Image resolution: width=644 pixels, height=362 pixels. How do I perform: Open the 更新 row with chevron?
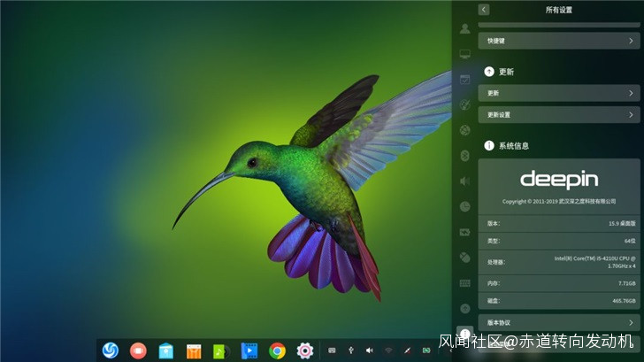coord(559,93)
